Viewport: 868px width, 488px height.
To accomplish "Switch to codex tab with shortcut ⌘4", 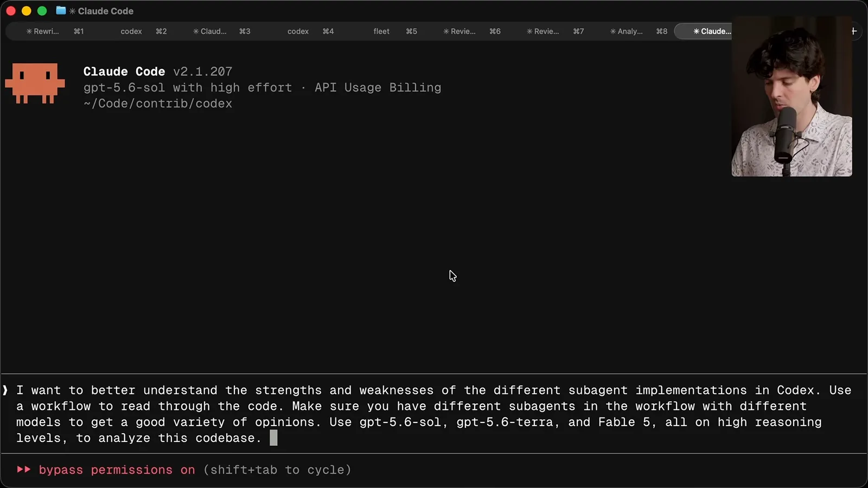I will point(310,31).
